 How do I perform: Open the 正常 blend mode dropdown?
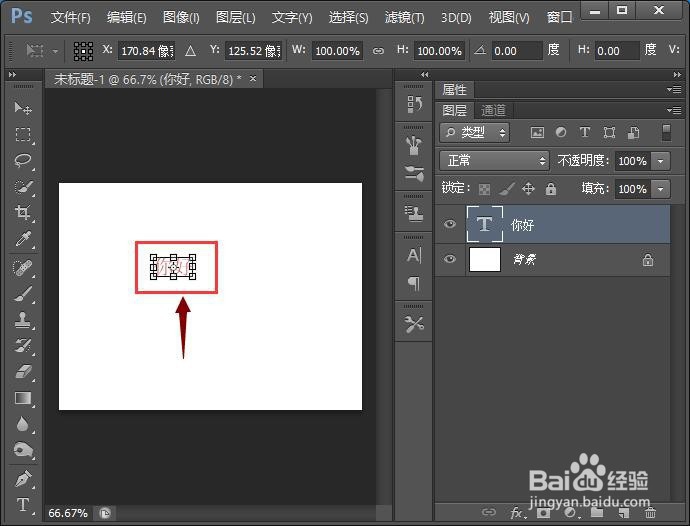coord(494,161)
